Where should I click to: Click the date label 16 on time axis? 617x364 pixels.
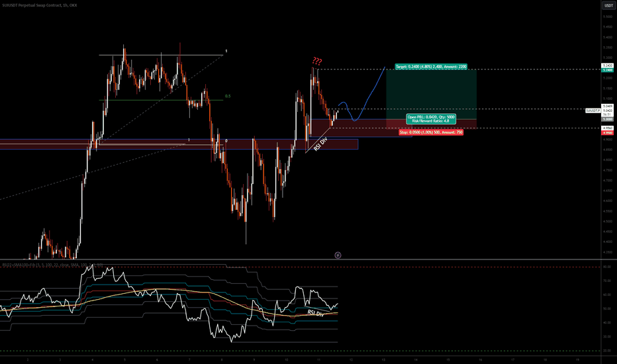(480, 359)
